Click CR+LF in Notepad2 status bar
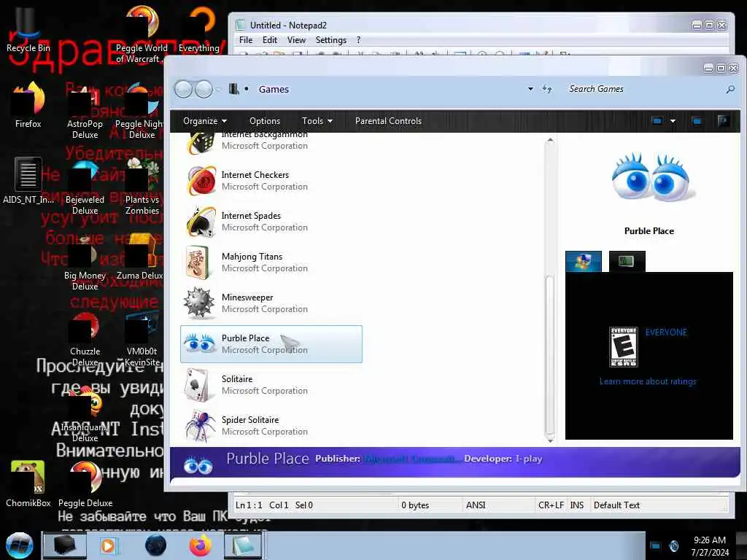The width and height of the screenshot is (747, 560). click(551, 505)
